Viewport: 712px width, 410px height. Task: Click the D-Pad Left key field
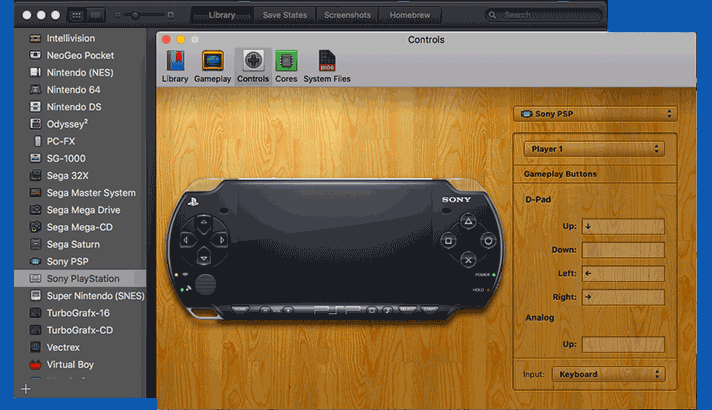point(623,273)
